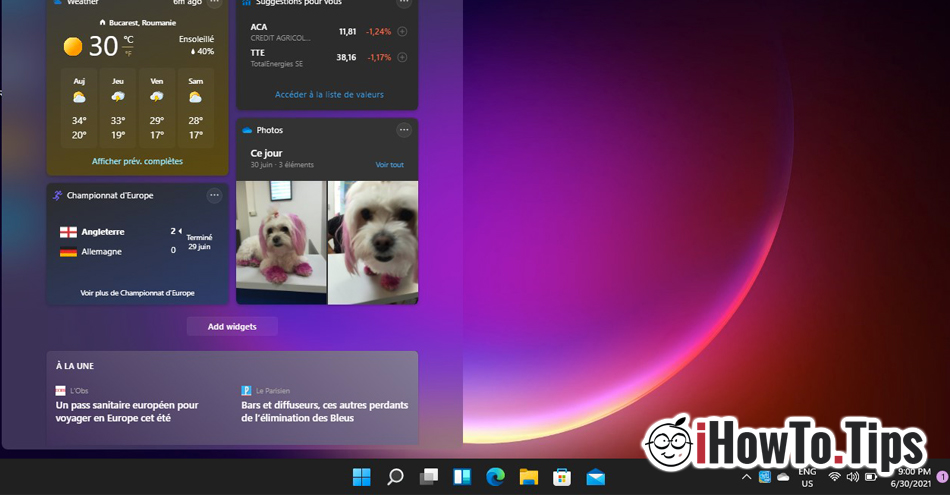
Task: Click the Le Parisien source logo
Action: tap(246, 391)
